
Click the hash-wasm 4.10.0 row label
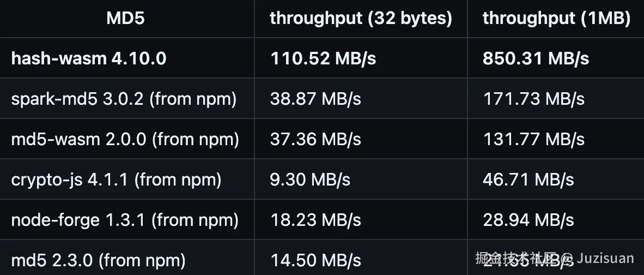click(x=89, y=58)
